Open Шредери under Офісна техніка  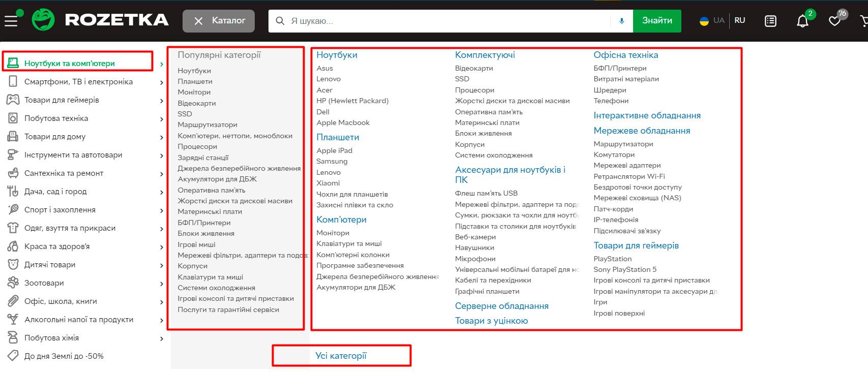pyautogui.click(x=610, y=90)
